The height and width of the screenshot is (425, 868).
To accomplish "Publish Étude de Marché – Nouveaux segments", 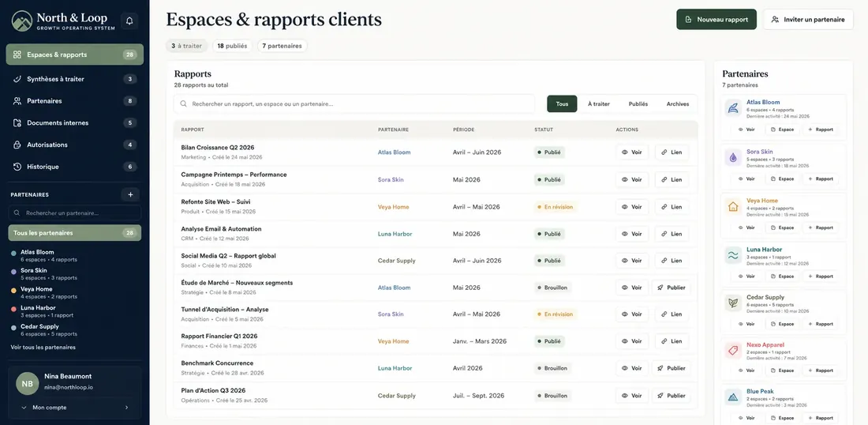I will (672, 288).
